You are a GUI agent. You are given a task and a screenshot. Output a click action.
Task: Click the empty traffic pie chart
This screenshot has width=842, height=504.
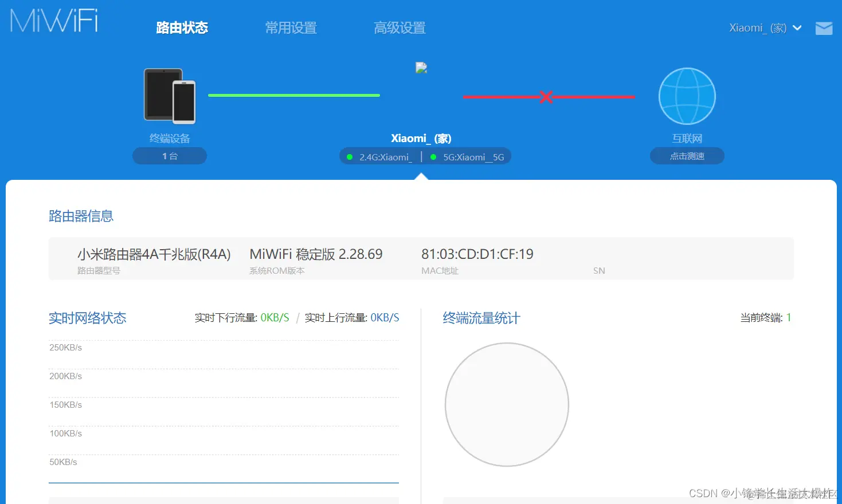[507, 404]
